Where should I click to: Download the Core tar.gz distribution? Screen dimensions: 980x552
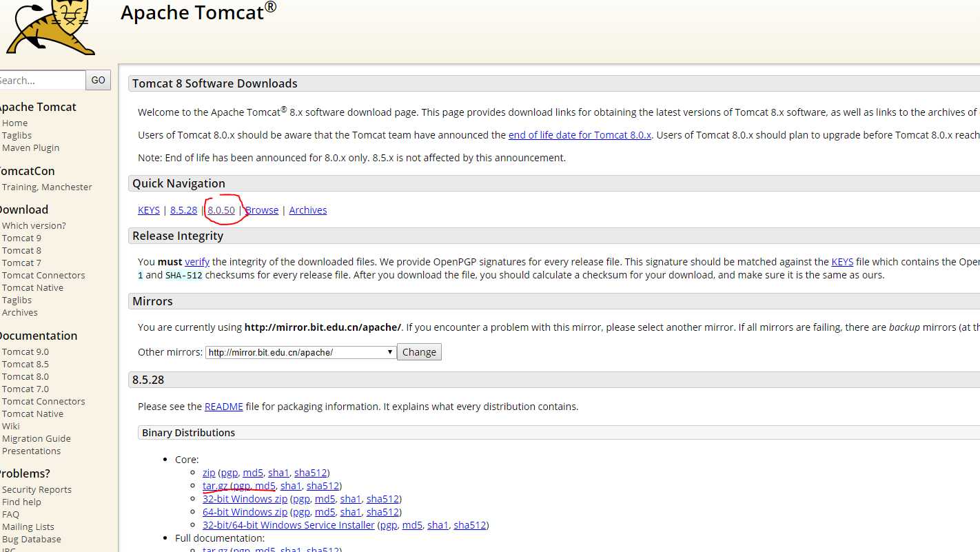point(215,486)
